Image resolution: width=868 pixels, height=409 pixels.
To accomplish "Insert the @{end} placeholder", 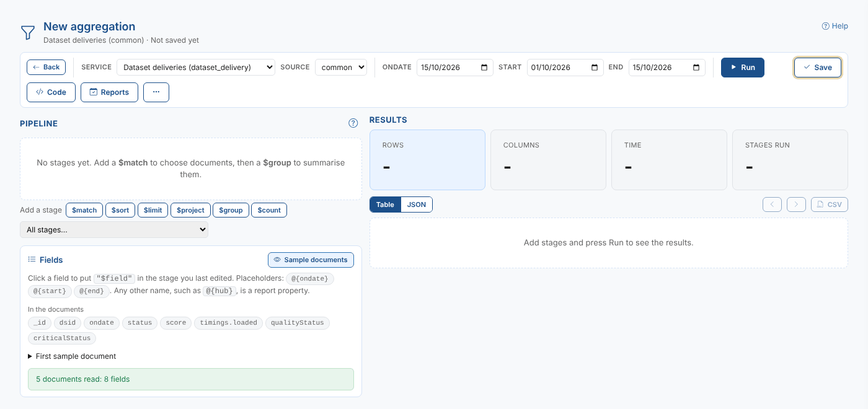I will 92,291.
